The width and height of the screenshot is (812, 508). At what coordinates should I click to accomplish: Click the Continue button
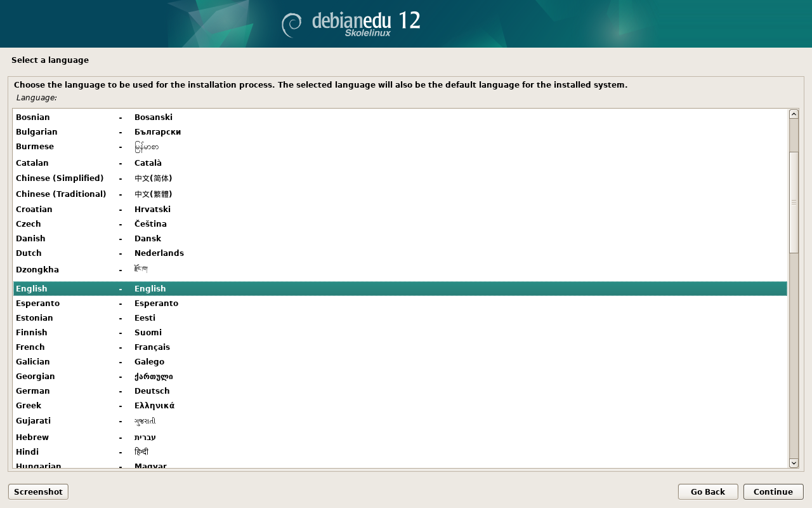773,491
